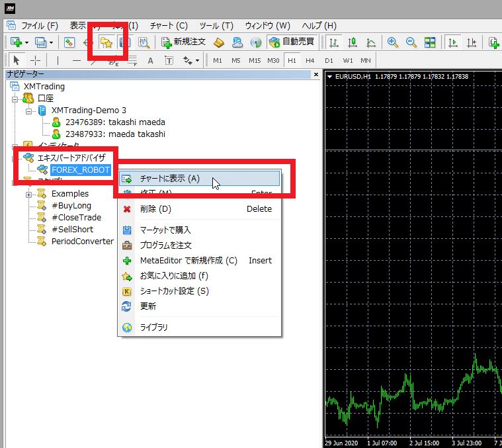The image size is (502, 448).
Task: Open the ツール (T) menu
Action: (x=216, y=26)
